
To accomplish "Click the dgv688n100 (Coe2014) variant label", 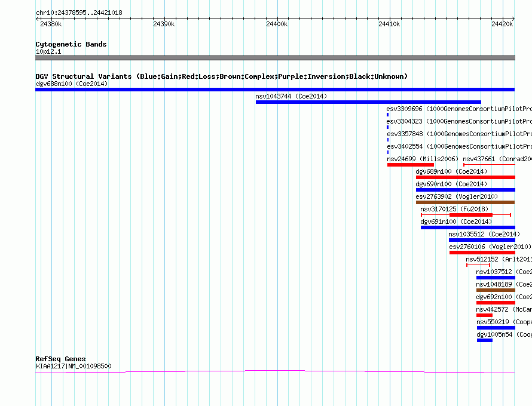I will (72, 84).
